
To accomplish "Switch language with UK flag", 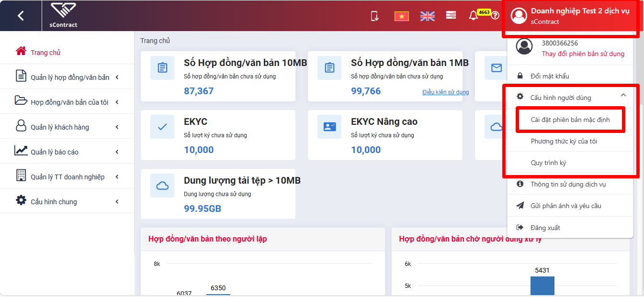I will pos(427,16).
